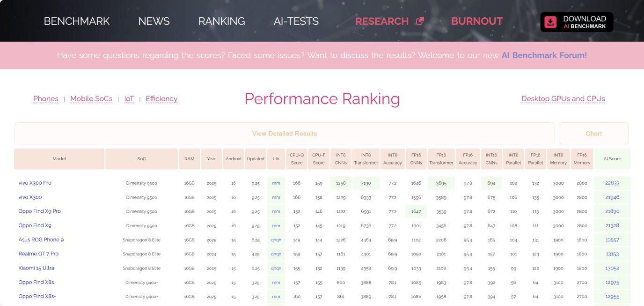644x306 pixels.
Task: Open the Ranking menu item
Action: [x=221, y=21]
